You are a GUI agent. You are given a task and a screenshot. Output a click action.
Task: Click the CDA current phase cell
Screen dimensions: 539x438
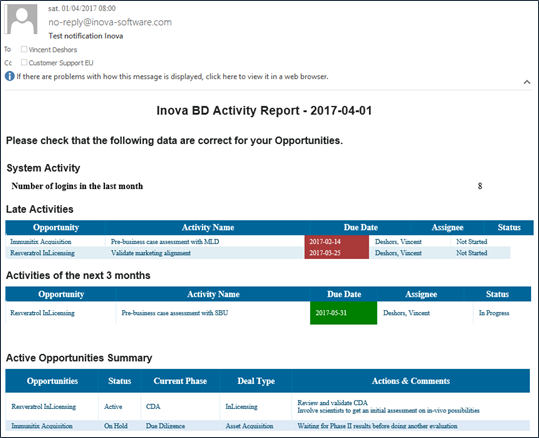click(x=153, y=406)
